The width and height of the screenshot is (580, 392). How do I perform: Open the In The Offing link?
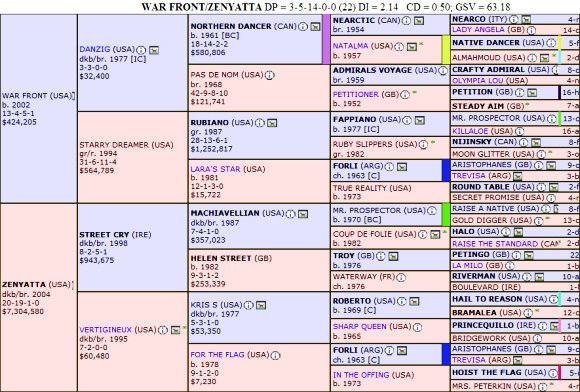tap(361, 375)
